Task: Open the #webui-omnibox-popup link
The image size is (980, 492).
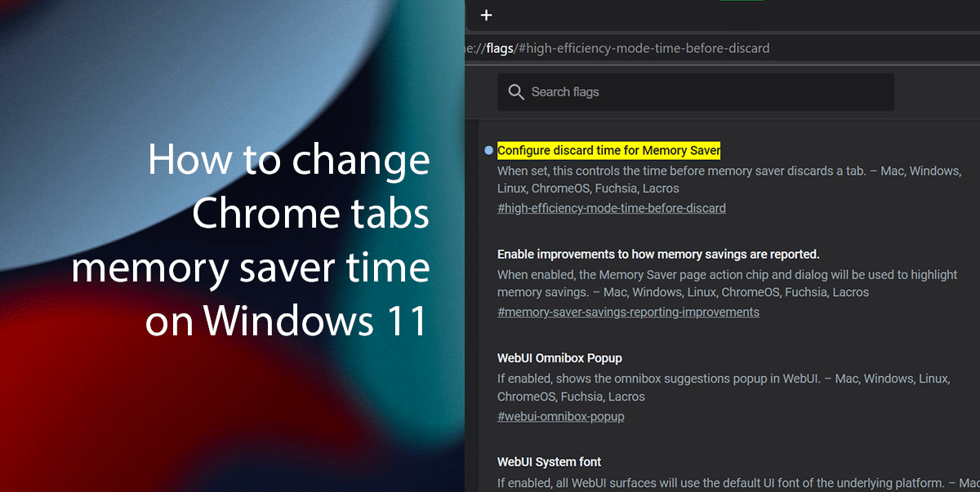Action: tap(560, 416)
